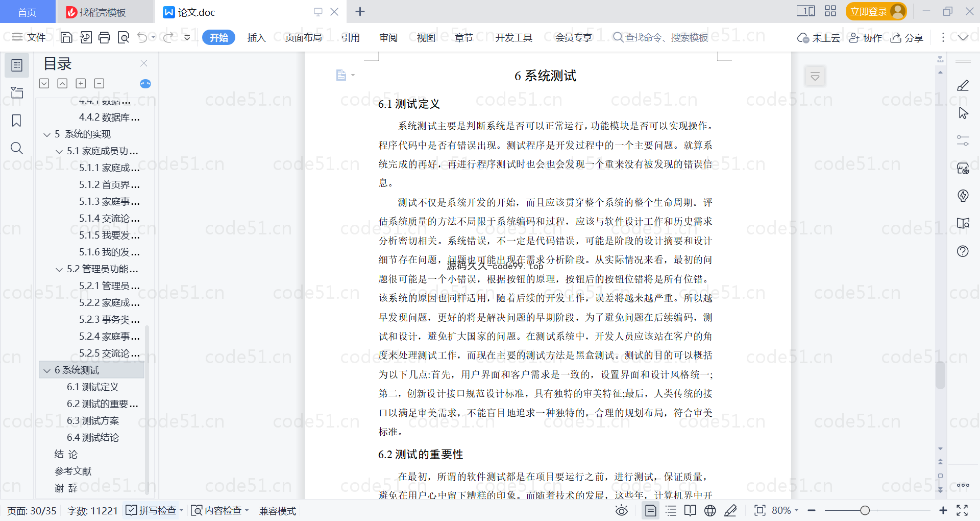Image resolution: width=980 pixels, height=521 pixels.
Task: Enter fullscreen using status bar icon
Action: pos(962,510)
